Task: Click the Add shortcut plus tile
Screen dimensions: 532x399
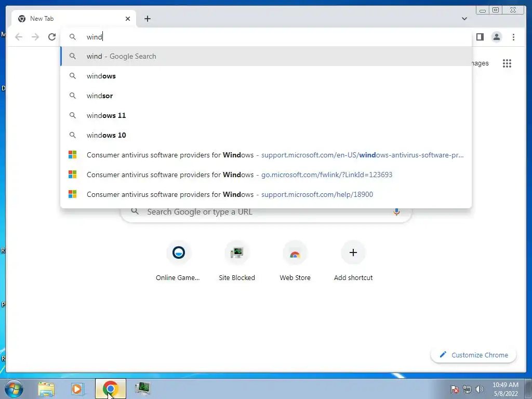Action: [353, 261]
